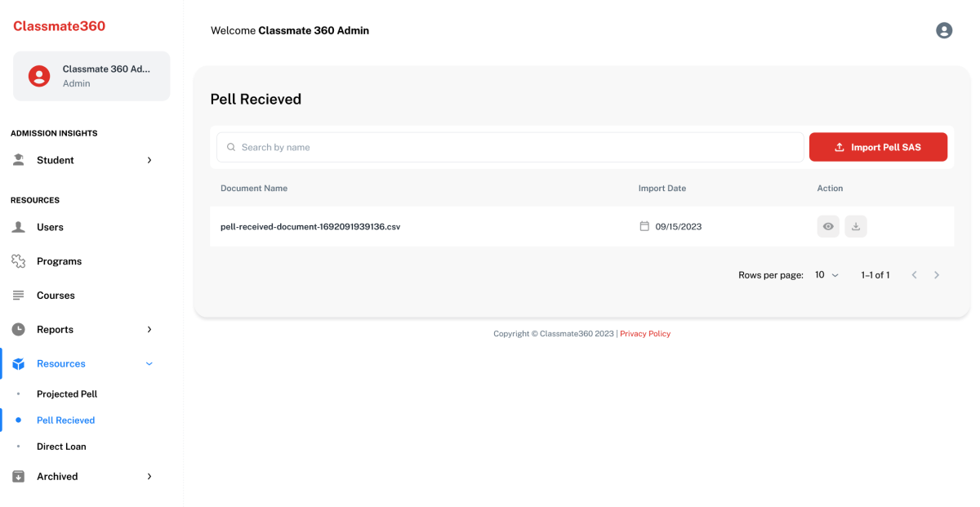
Task: Click the download icon for the pell-received document
Action: pos(856,227)
